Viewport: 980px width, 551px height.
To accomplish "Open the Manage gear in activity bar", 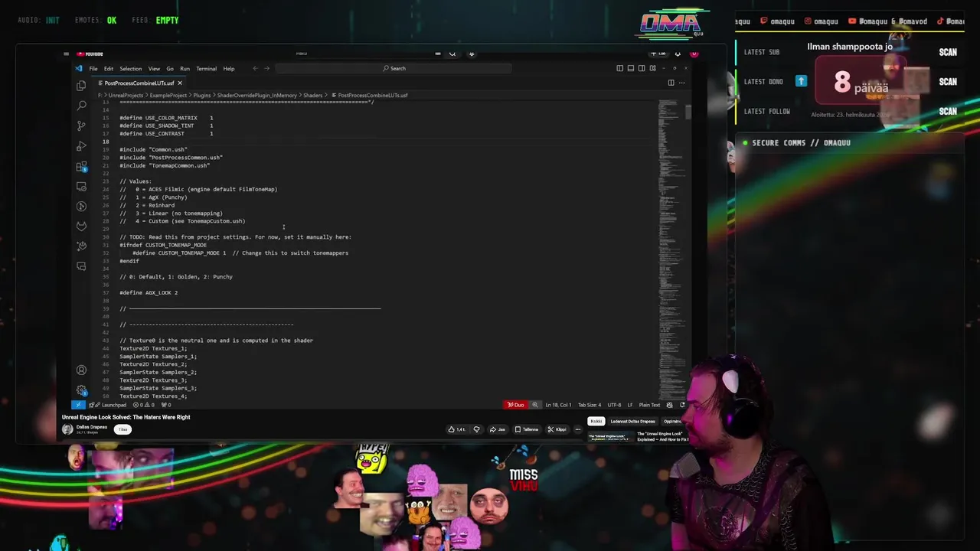I will (x=82, y=390).
